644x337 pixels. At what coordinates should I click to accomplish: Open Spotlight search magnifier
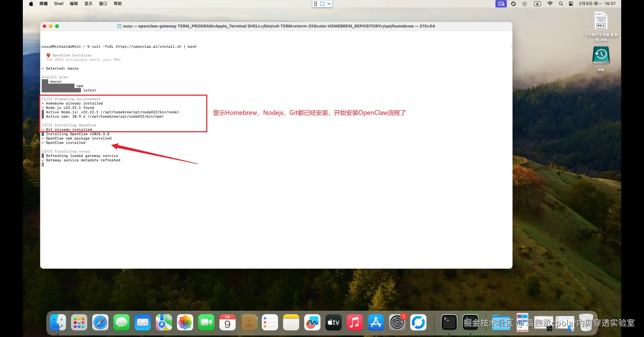point(561,4)
